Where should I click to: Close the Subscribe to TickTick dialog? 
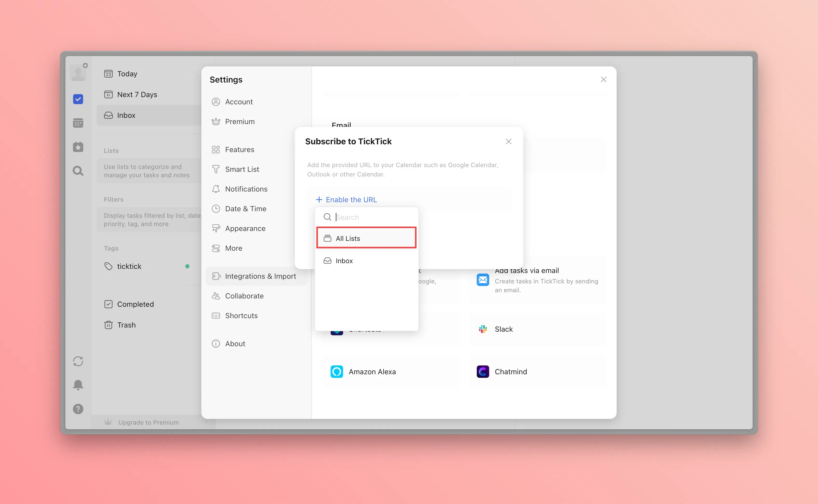[508, 142]
